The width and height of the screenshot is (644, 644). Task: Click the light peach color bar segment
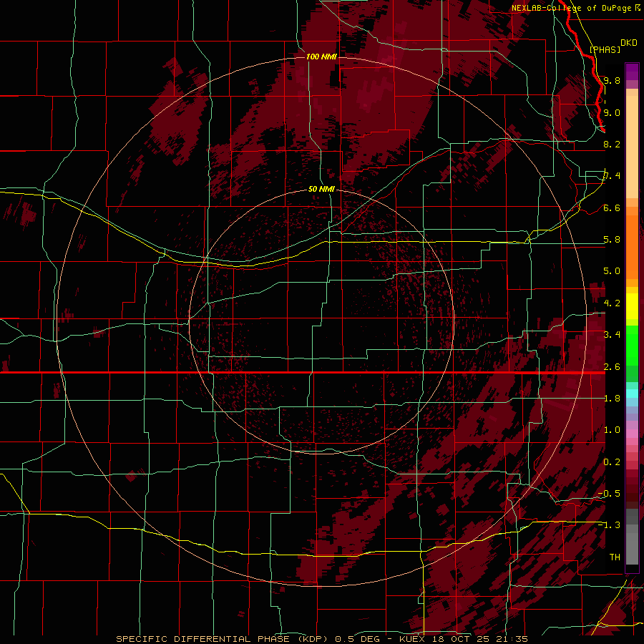tap(632, 148)
